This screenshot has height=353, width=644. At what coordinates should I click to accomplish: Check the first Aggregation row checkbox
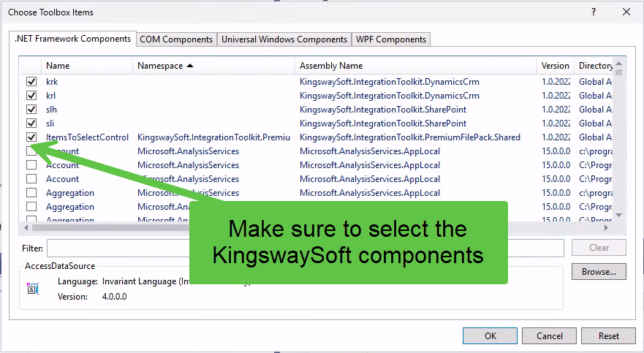(31, 193)
